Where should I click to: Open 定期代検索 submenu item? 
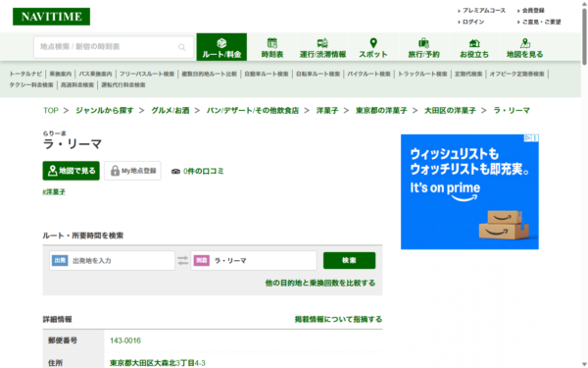[x=468, y=74]
